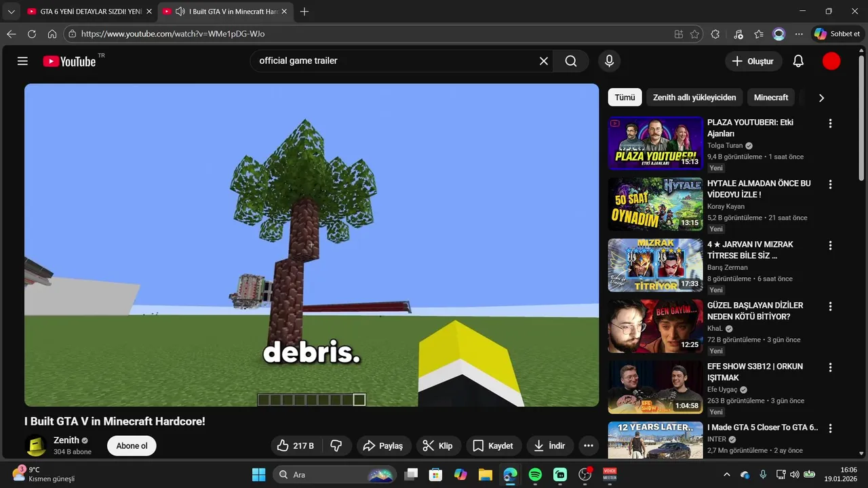Go back in the browser
Image resolution: width=868 pixels, height=488 pixels.
pos(12,34)
